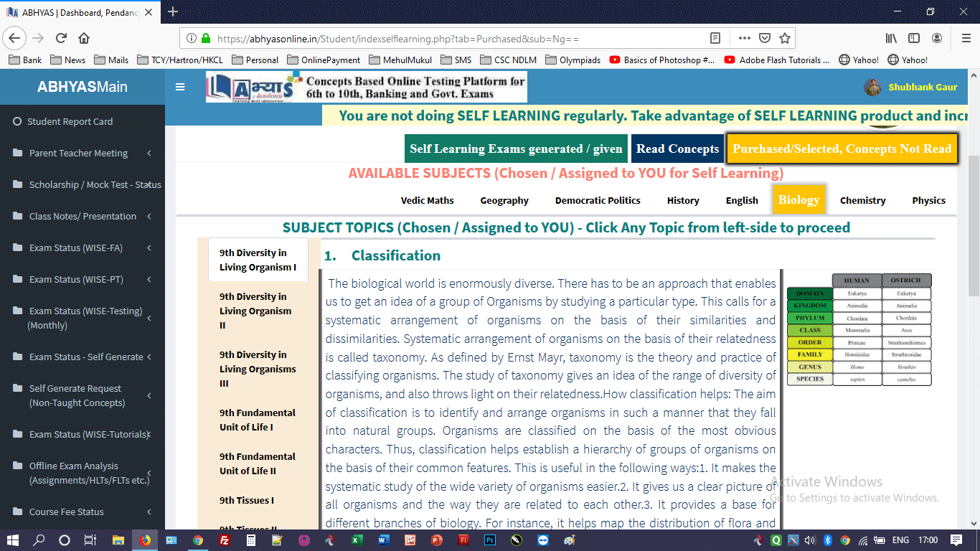Screen dimensions: 980x551
Task: Open topic 9th Fundamental Unit of Life I
Action: [x=257, y=420]
